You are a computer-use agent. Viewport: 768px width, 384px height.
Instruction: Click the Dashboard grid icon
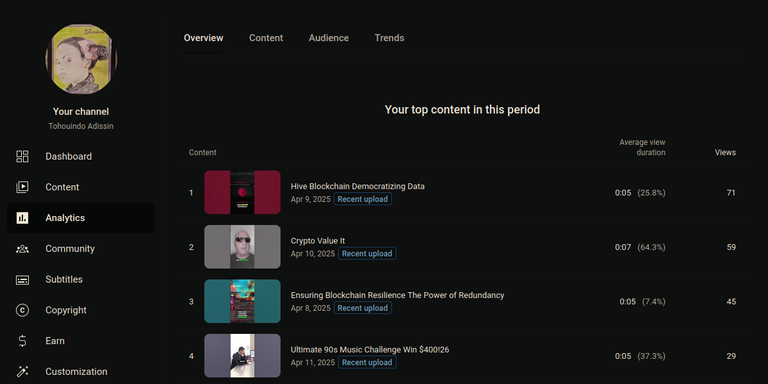[x=22, y=156]
